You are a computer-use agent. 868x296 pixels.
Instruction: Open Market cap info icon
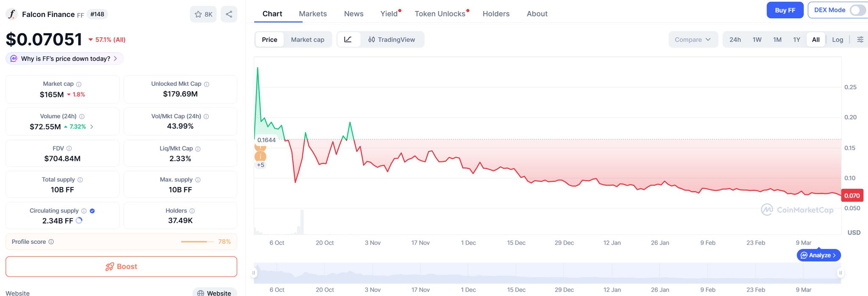79,84
